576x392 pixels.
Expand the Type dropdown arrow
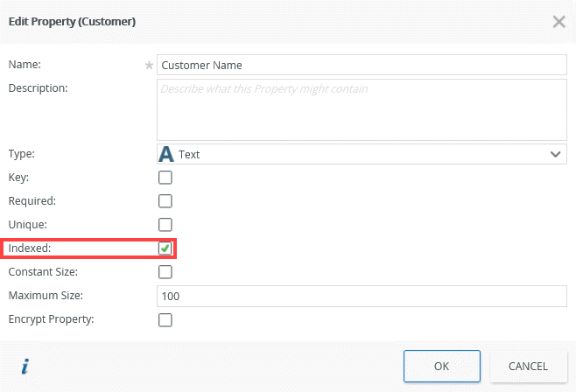point(555,154)
